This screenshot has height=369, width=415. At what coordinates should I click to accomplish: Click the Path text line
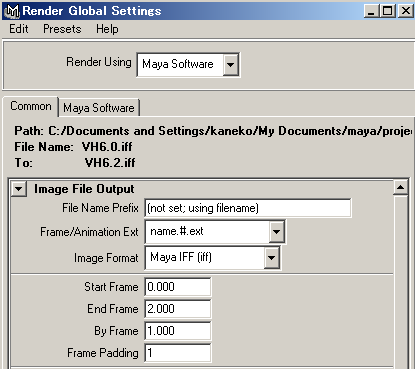click(213, 131)
